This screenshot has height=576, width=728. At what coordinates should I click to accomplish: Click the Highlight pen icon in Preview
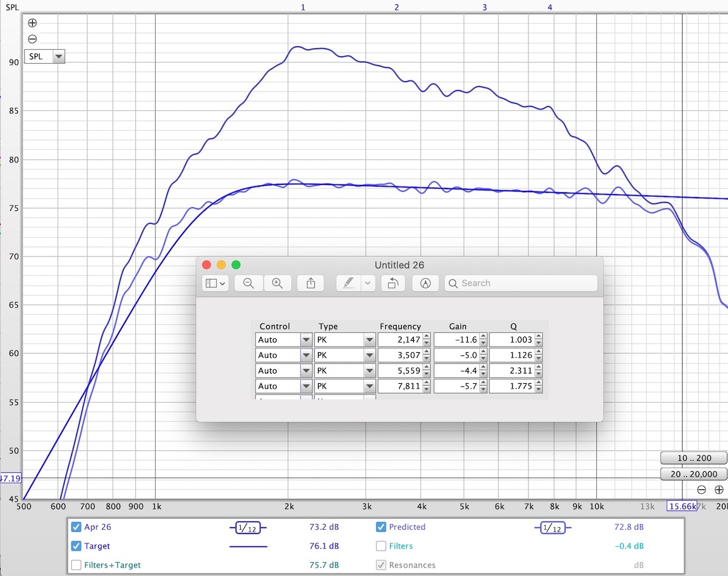[x=349, y=283]
